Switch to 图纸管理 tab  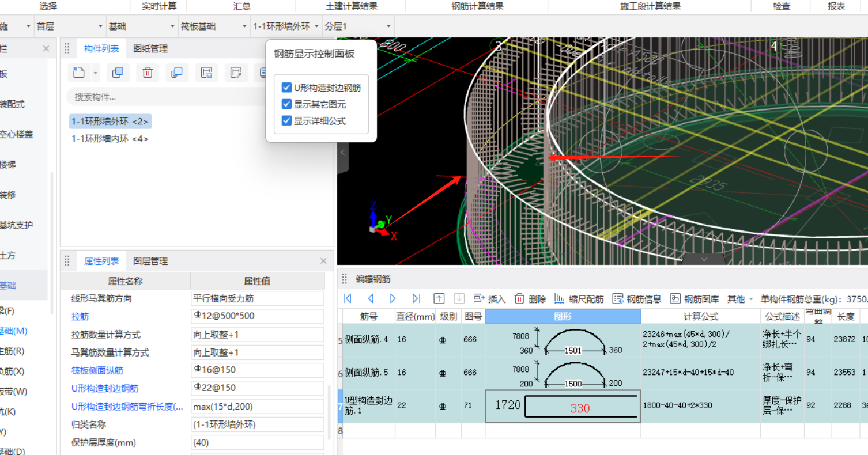[150, 49]
